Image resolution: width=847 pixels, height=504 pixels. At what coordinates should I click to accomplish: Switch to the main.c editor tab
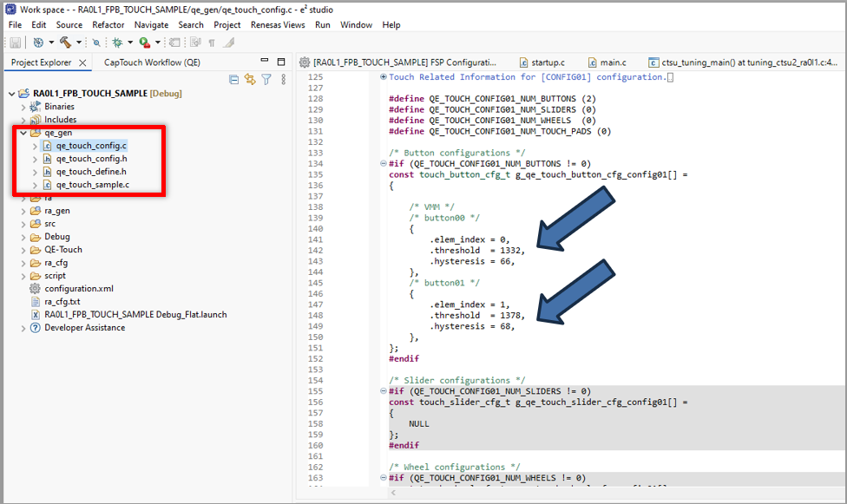[x=612, y=62]
